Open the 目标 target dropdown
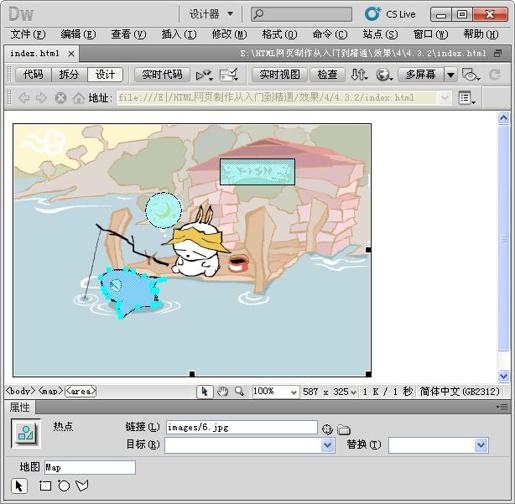The width and height of the screenshot is (515, 504). pyautogui.click(x=328, y=445)
